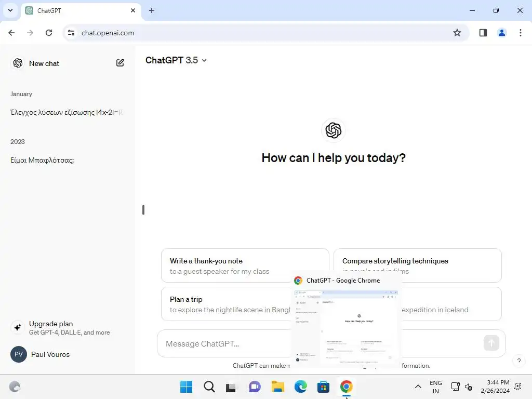Click the browser forward arrow
Screen dimensions: 532x399
[30, 33]
